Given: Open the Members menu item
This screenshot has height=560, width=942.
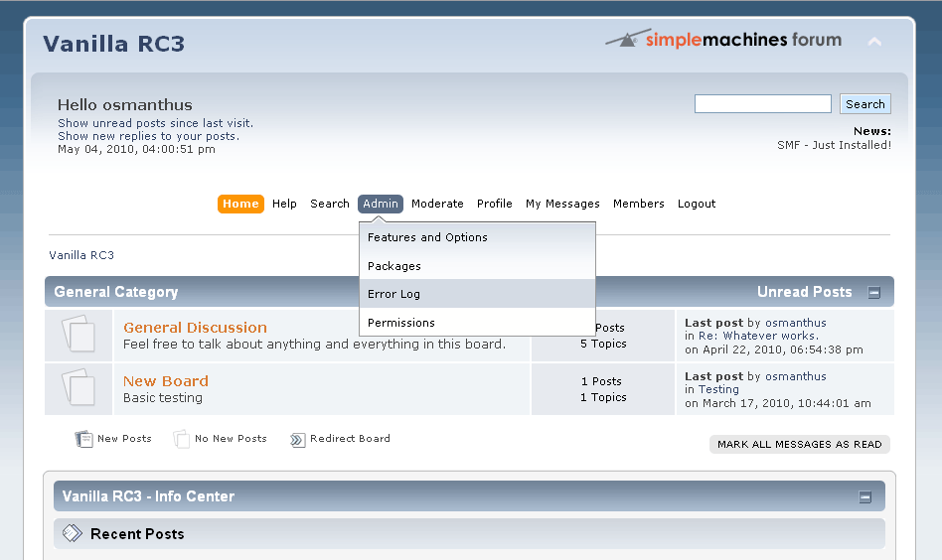Looking at the screenshot, I should coord(639,205).
